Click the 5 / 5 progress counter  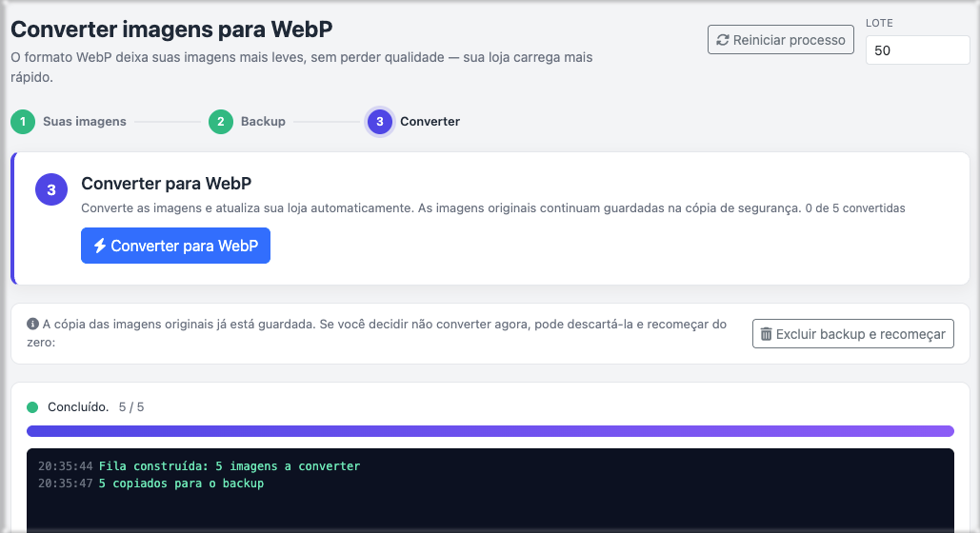(131, 406)
